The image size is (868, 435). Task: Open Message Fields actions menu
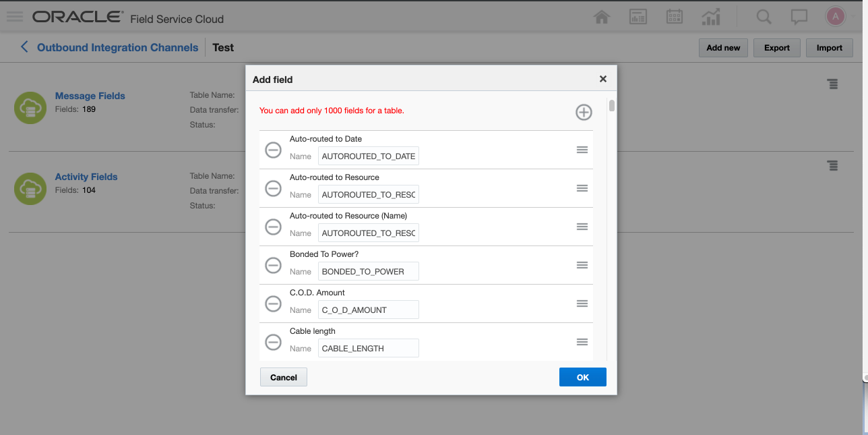[x=833, y=84]
